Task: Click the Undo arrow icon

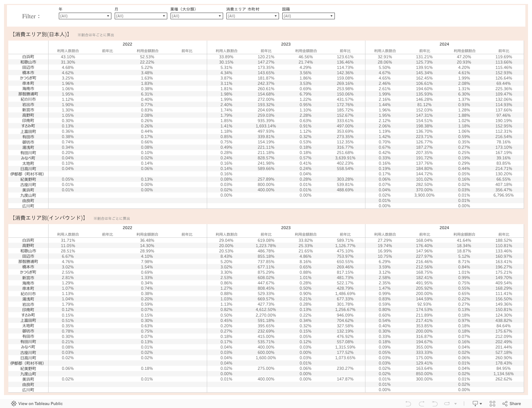Action: pos(408,404)
